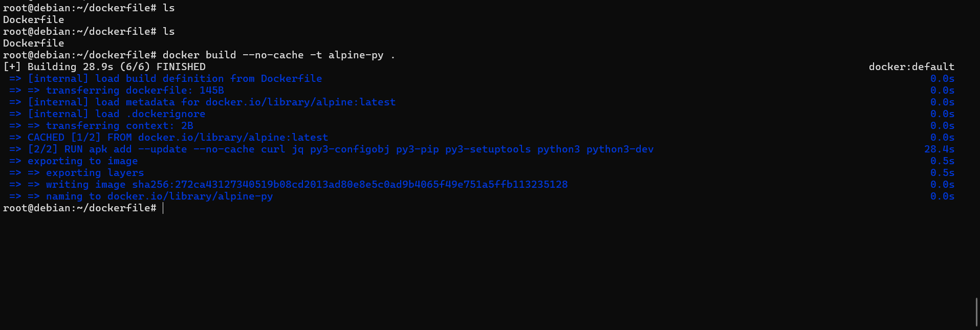Click the "py3-configobj" package name
Viewport: 980px width, 330px height.
point(350,149)
